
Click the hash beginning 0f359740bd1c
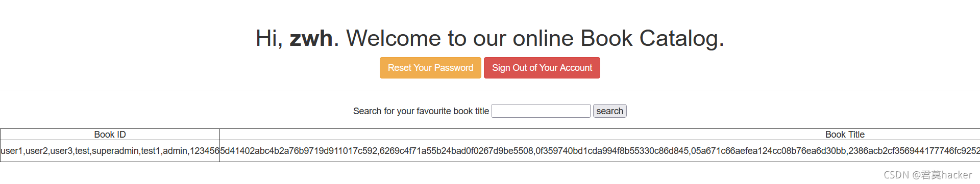612,151
